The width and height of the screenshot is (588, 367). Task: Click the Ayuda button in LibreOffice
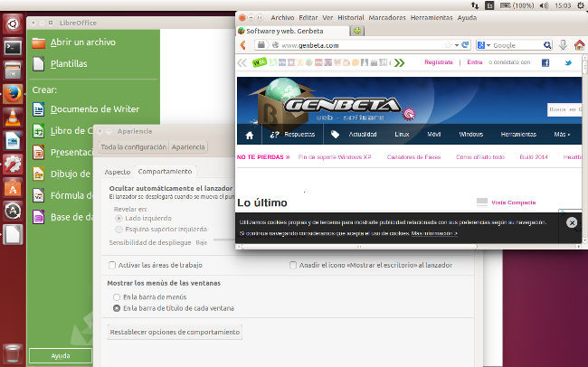point(61,356)
